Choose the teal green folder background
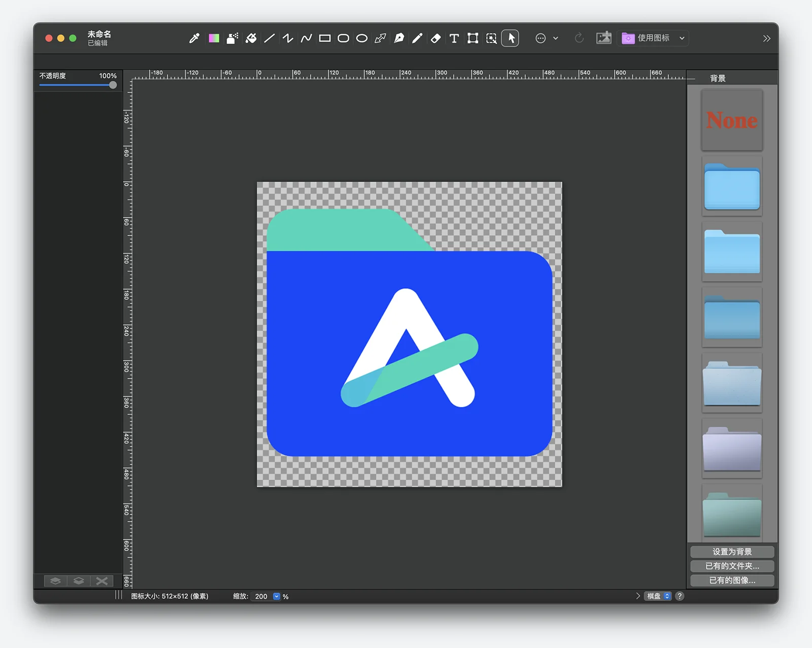812x648 pixels. coord(732,514)
